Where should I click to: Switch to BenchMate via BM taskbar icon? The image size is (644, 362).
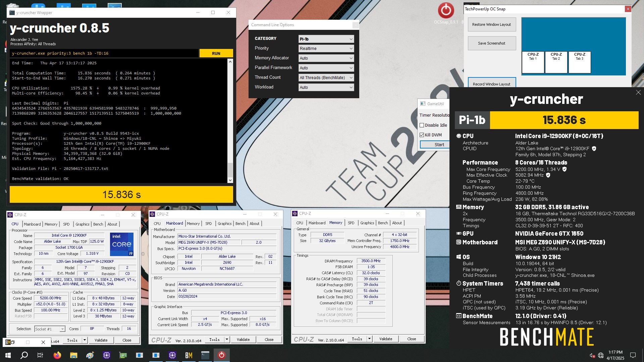click(189, 355)
